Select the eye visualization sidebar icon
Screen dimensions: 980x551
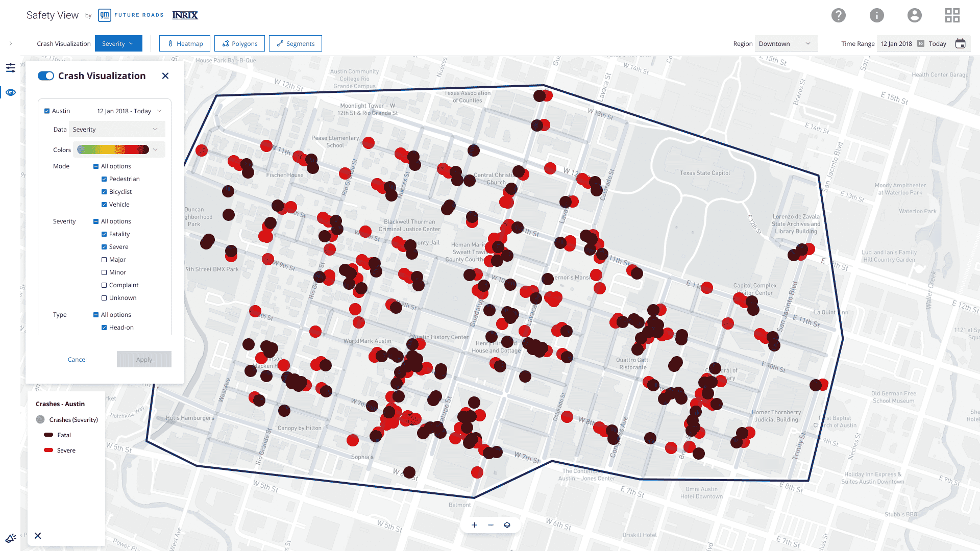click(x=11, y=92)
